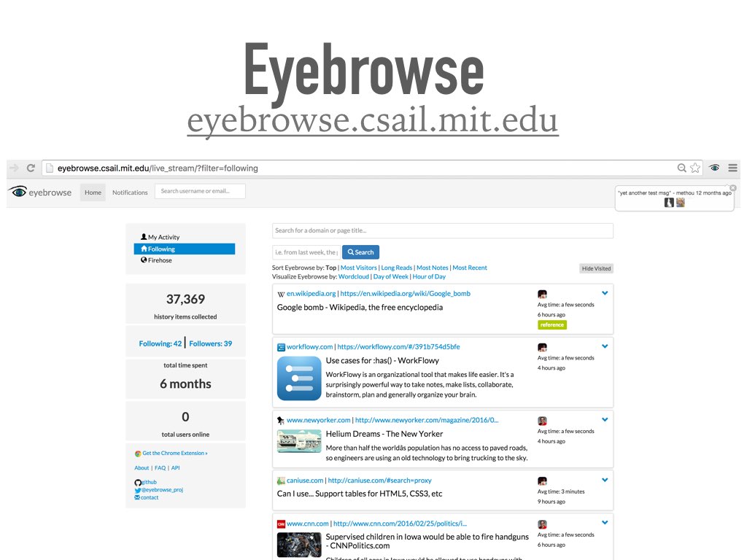This screenshot has height=560, width=747.
Task: Click user avatar on CNN entry
Action: (x=542, y=524)
